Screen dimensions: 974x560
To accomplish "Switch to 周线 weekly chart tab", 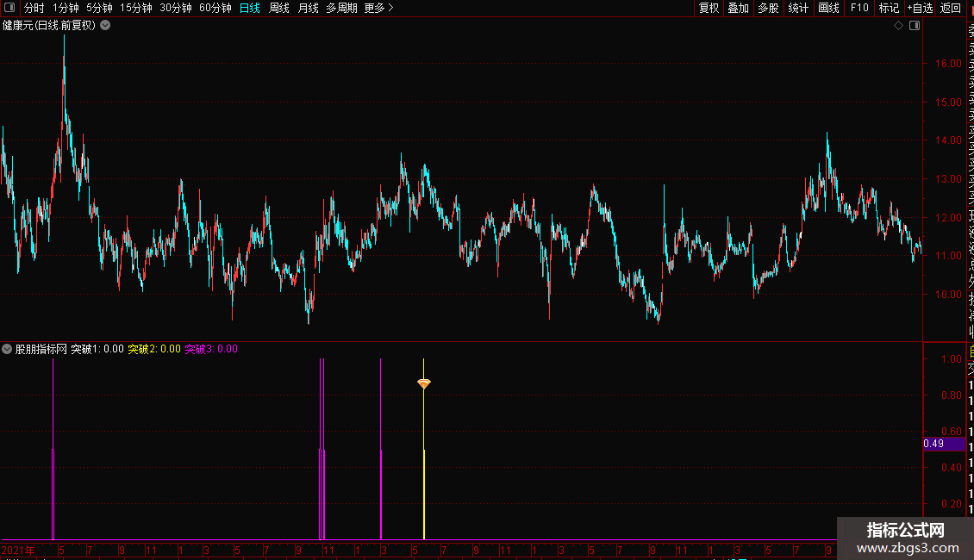I will coord(279,8).
